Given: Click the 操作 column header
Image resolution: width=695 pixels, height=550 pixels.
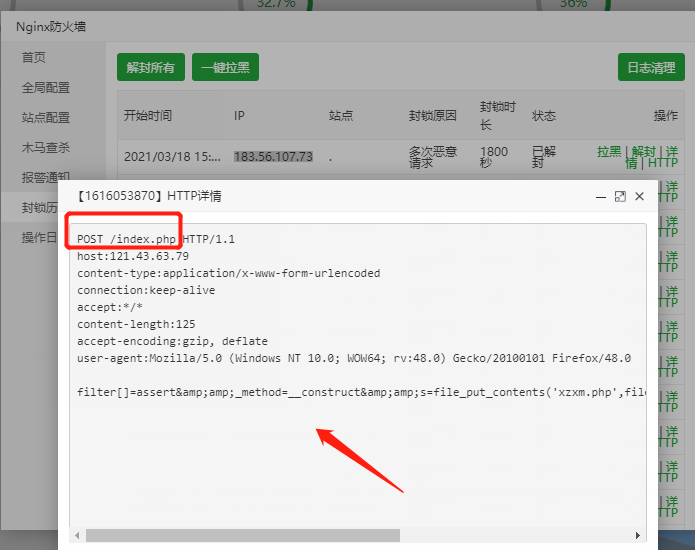Looking at the screenshot, I should click(666, 116).
